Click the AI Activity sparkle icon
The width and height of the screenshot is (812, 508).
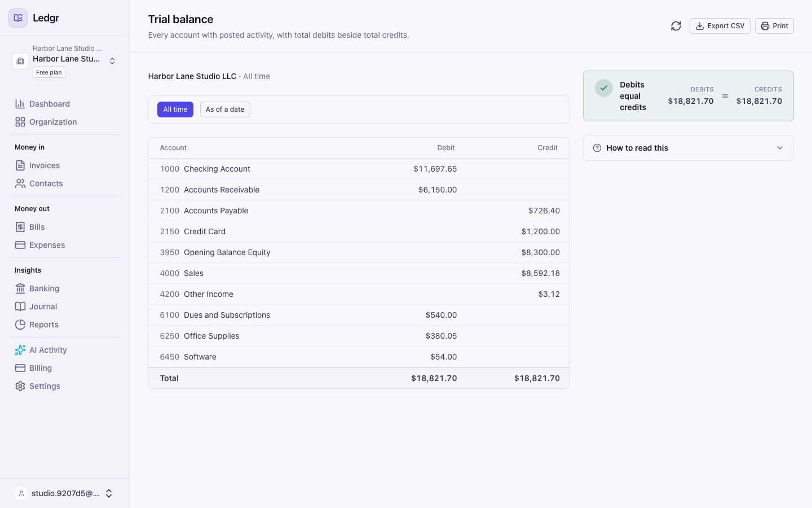20,350
